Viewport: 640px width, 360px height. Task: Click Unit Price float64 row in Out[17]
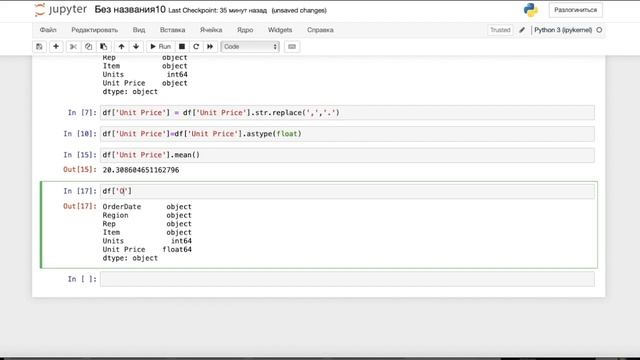[147, 249]
